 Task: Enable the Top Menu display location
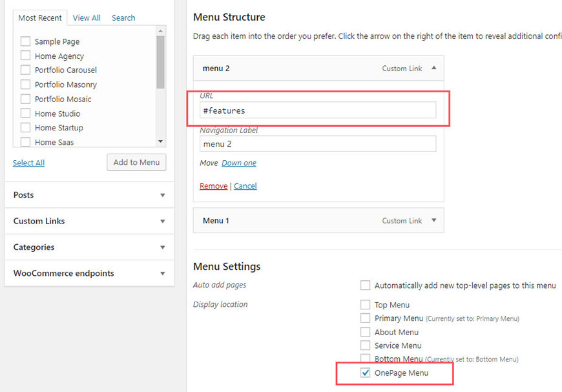click(365, 305)
